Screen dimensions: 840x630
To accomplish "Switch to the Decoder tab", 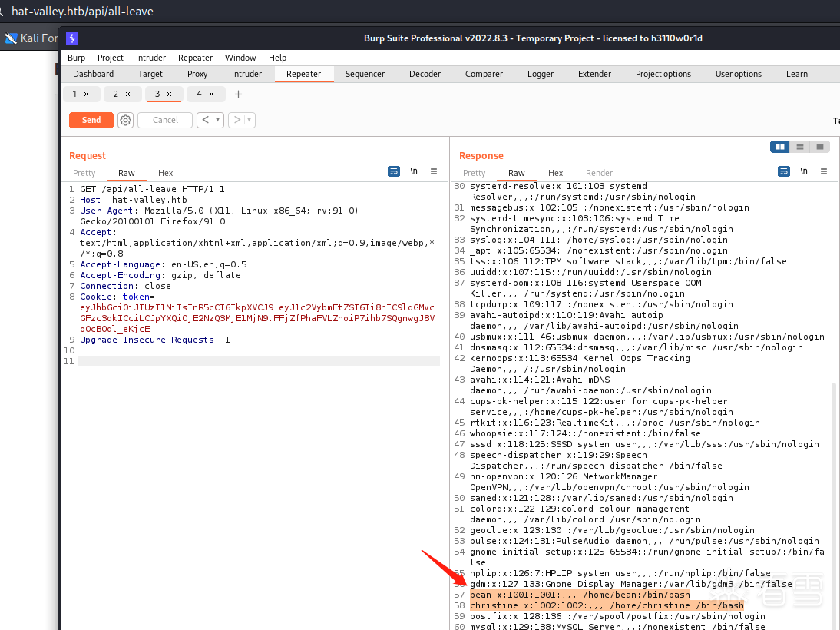I will click(x=425, y=74).
